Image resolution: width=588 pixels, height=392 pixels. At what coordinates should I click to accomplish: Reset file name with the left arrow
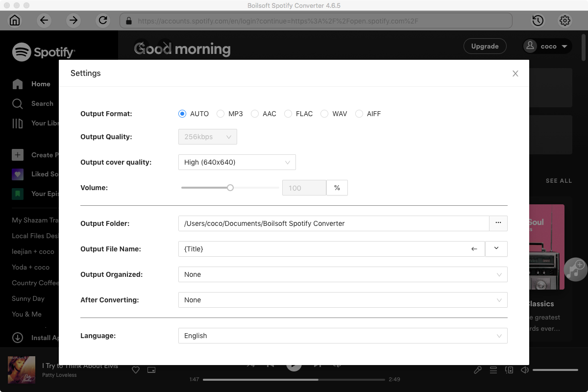pos(474,249)
